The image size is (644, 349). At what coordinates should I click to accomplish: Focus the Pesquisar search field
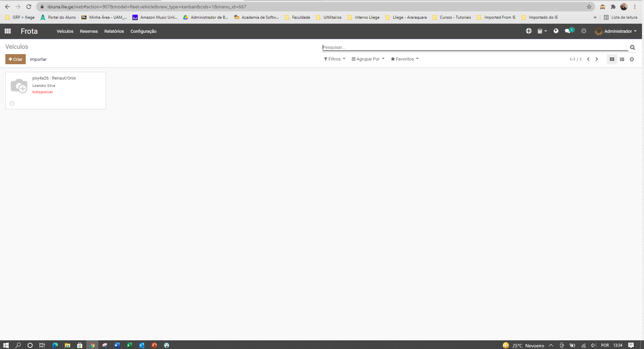coord(475,47)
